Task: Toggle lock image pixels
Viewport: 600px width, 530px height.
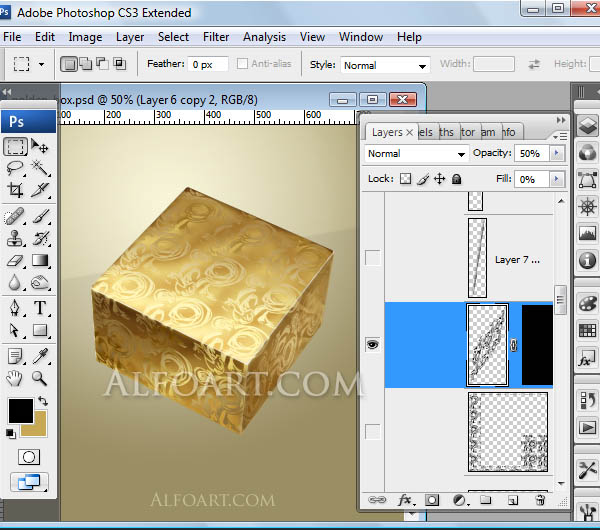Action: [423, 179]
